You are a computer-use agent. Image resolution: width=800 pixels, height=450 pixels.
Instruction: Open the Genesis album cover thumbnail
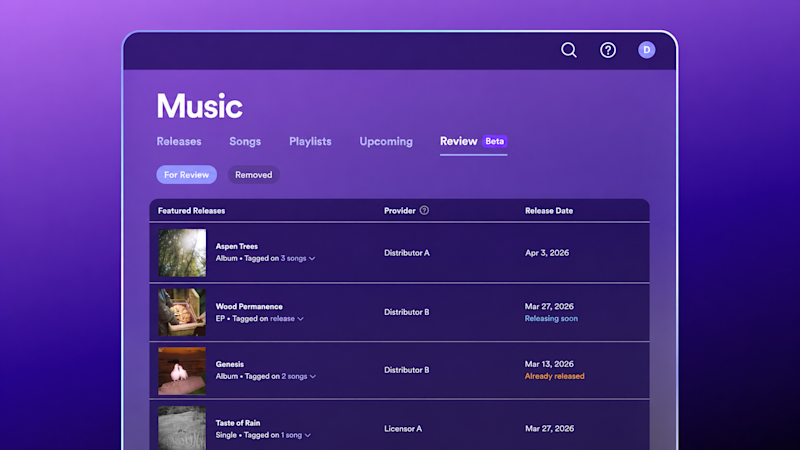(182, 370)
